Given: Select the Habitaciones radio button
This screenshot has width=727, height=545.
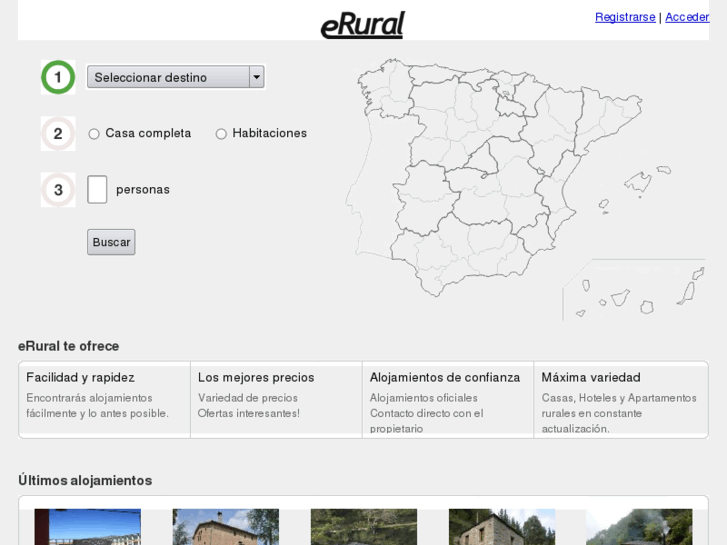Looking at the screenshot, I should pos(221,134).
